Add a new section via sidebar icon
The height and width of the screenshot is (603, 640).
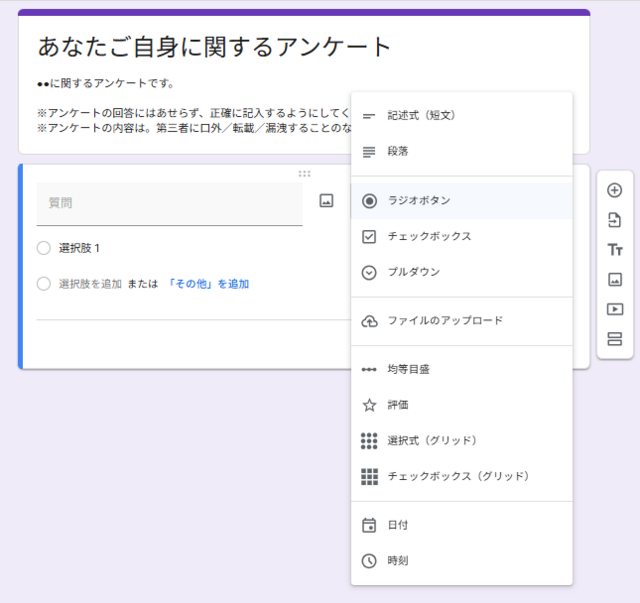click(x=614, y=339)
